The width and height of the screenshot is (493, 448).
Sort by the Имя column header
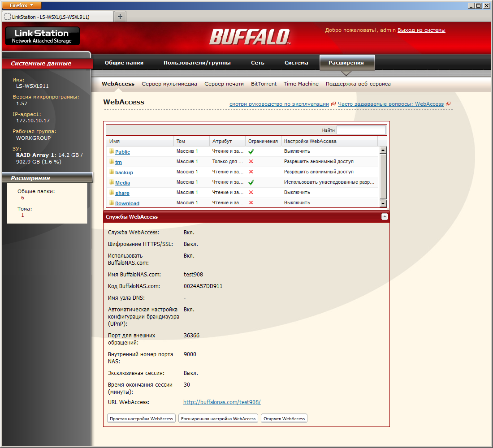[x=140, y=141]
